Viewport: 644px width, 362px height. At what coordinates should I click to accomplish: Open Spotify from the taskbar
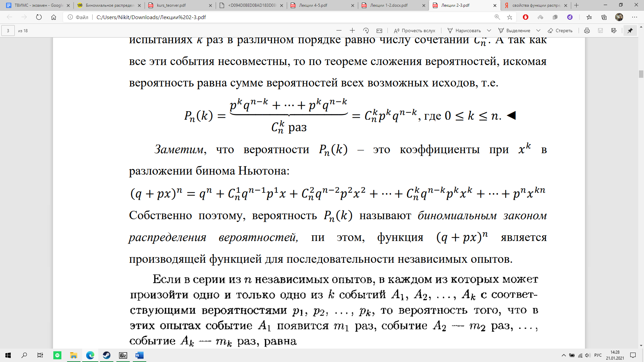(57, 355)
